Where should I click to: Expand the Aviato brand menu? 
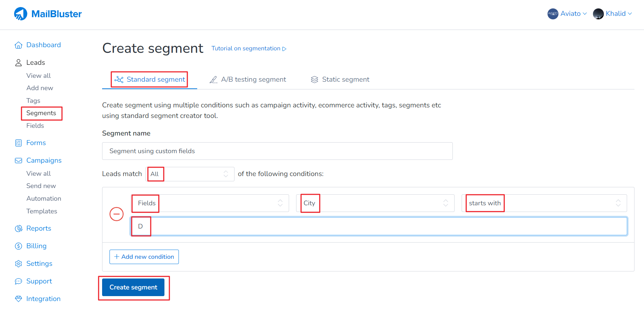567,14
